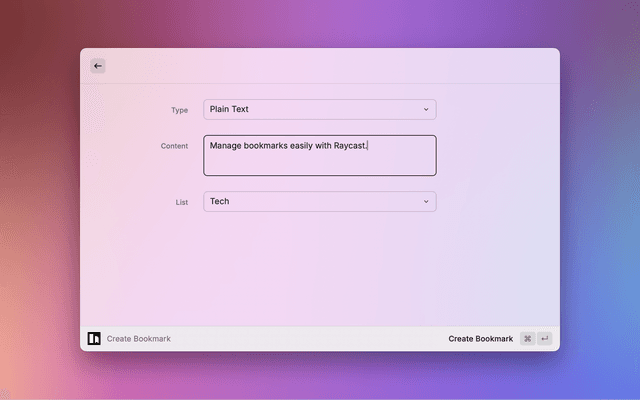The width and height of the screenshot is (640, 400).
Task: Click the chevron in the Type field
Action: (x=425, y=110)
